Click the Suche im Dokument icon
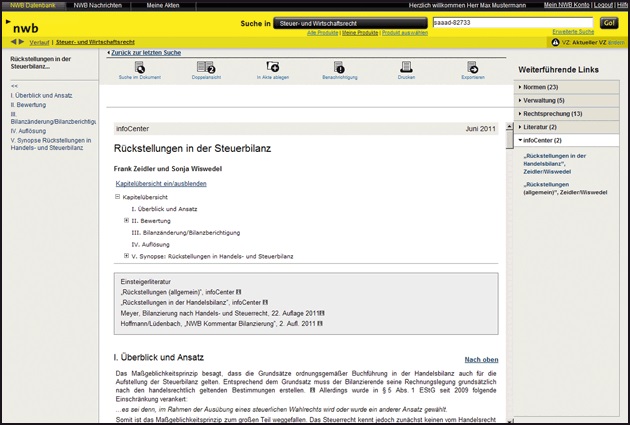The height and width of the screenshot is (425, 630). (x=140, y=67)
